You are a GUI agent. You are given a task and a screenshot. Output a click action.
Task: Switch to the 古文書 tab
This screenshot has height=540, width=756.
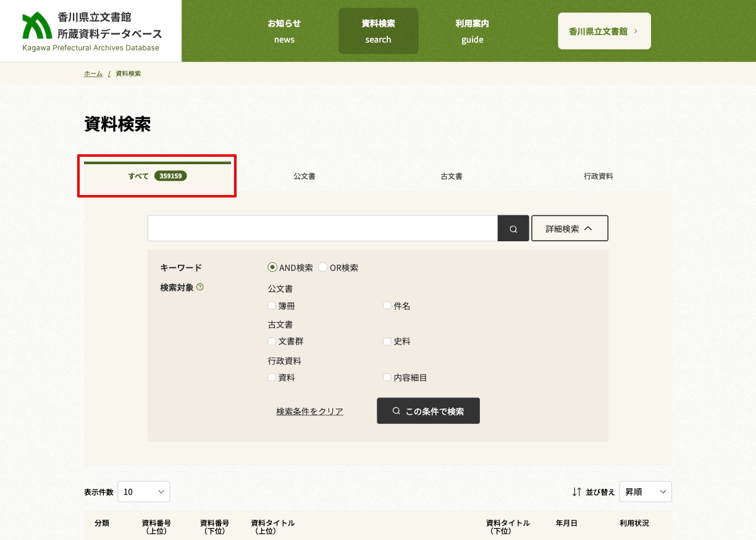[451, 176]
